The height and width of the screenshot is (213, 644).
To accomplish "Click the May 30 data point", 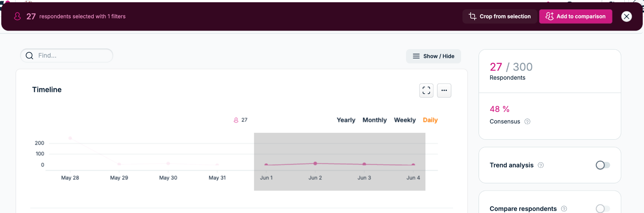I will tap(168, 164).
